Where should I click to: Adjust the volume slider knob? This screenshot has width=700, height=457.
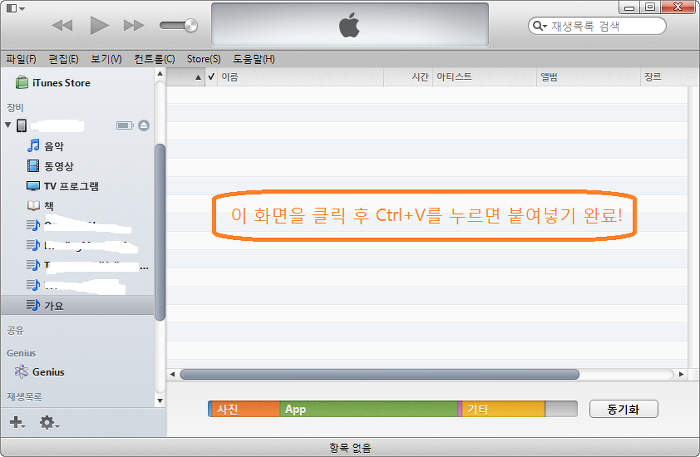pyautogui.click(x=191, y=25)
